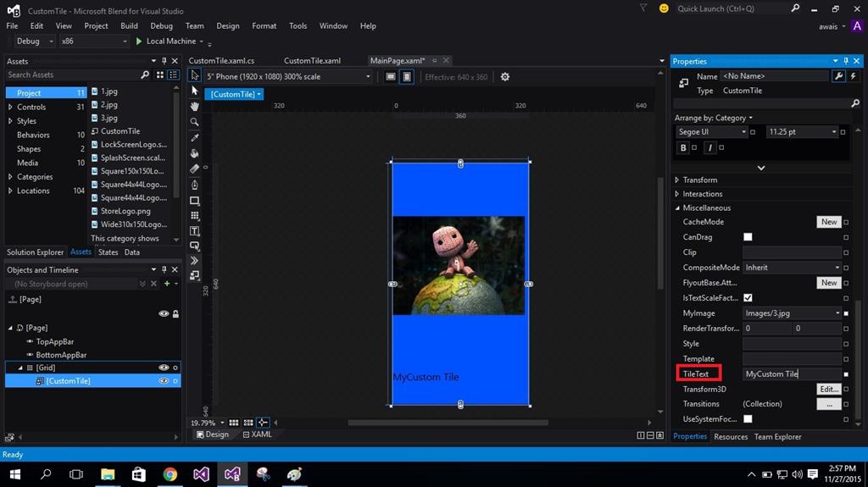Activate the Pan hand tool
Image resolution: width=868 pixels, height=487 pixels.
click(x=195, y=106)
